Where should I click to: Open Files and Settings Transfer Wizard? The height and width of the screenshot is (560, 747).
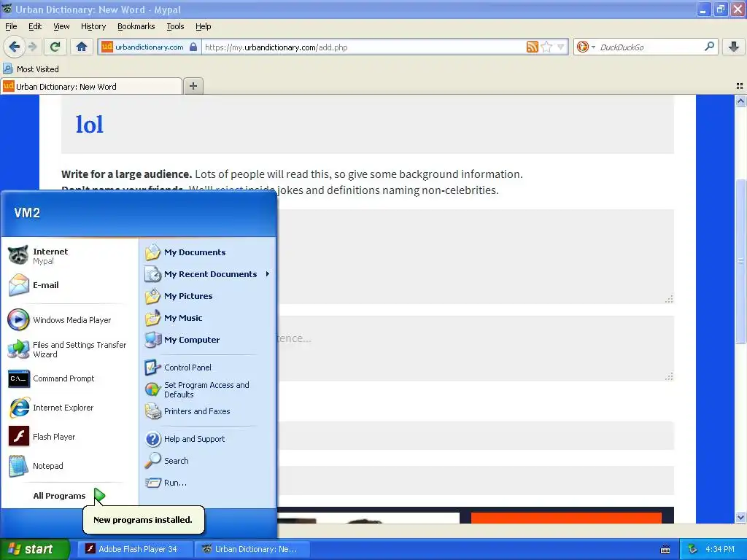pos(69,349)
